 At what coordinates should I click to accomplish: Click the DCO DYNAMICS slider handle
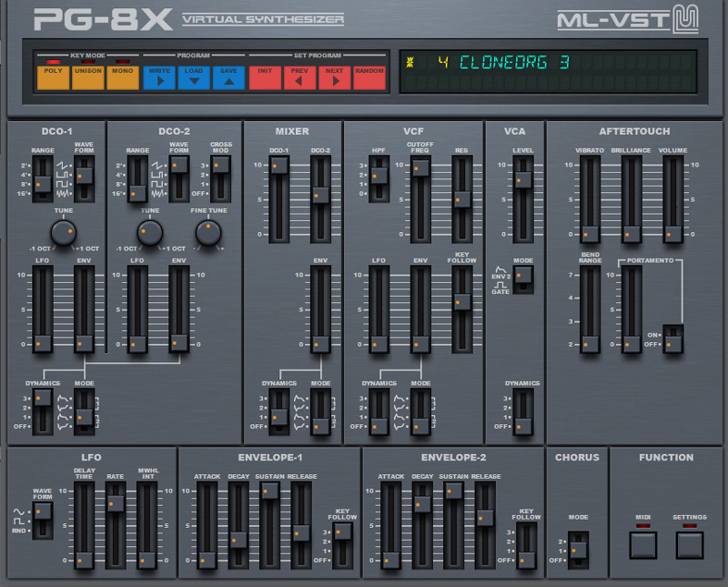pyautogui.click(x=43, y=398)
